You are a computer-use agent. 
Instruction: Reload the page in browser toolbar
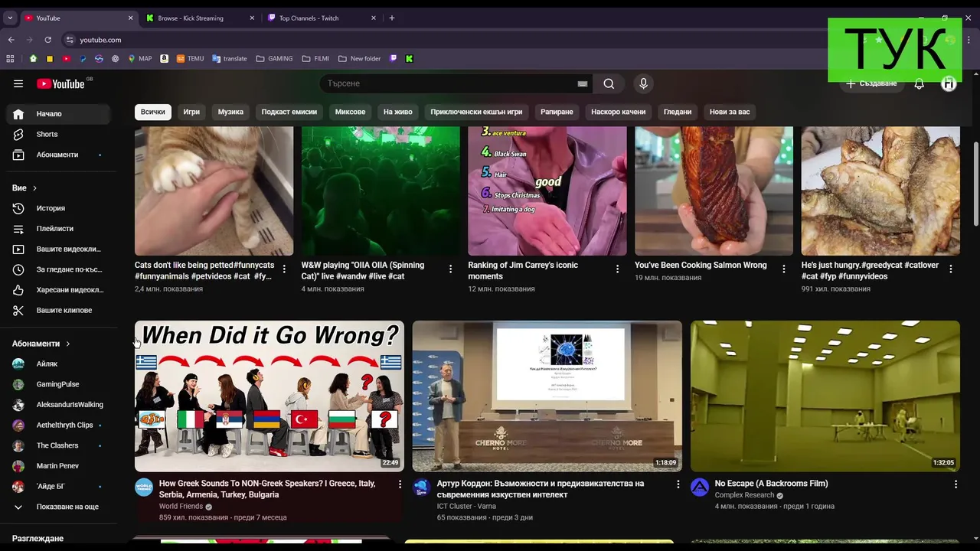coord(48,40)
